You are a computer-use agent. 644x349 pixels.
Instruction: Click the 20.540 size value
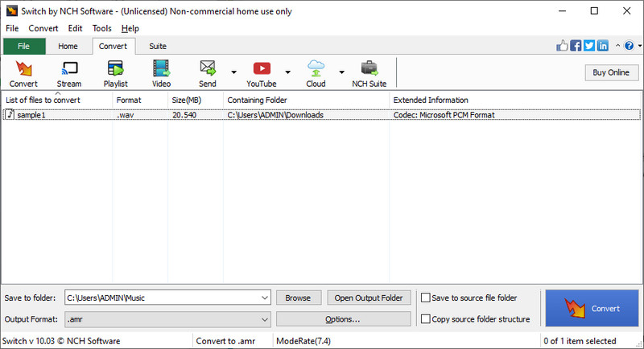(x=184, y=115)
